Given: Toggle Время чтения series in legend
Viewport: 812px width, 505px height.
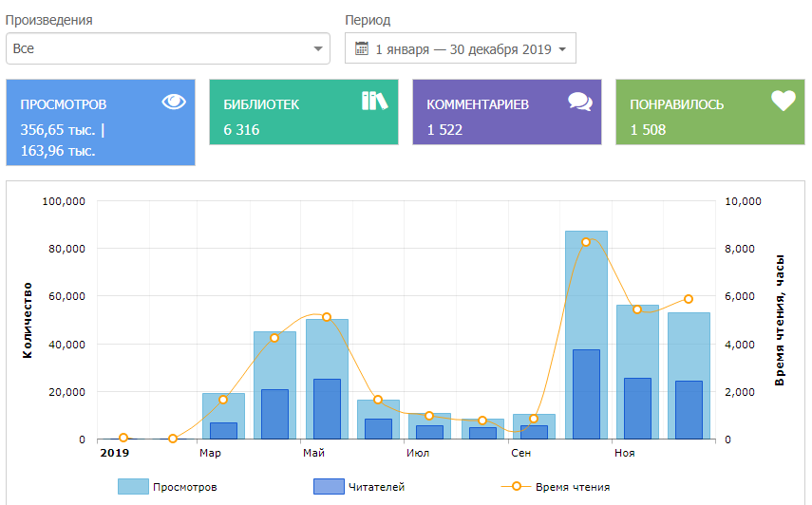Looking at the screenshot, I should coord(567,487).
